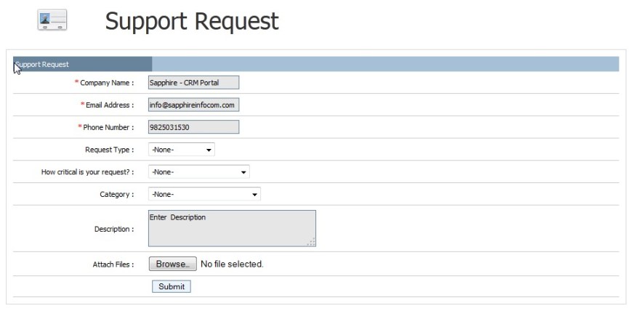Click the Support Request page heading
This screenshot has width=644, height=311.
coord(192,21)
